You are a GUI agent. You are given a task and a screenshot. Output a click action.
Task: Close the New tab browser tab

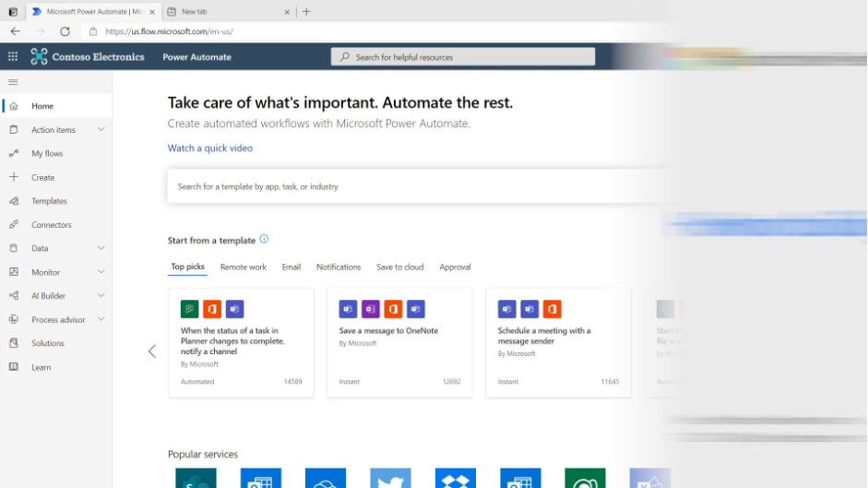[287, 12]
